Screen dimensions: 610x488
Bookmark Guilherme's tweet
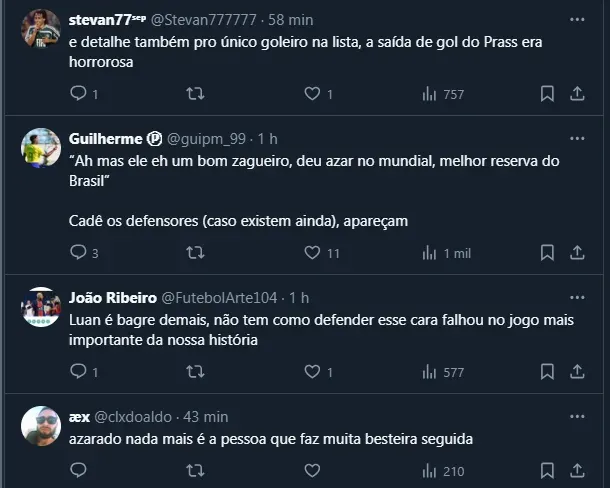coord(547,253)
